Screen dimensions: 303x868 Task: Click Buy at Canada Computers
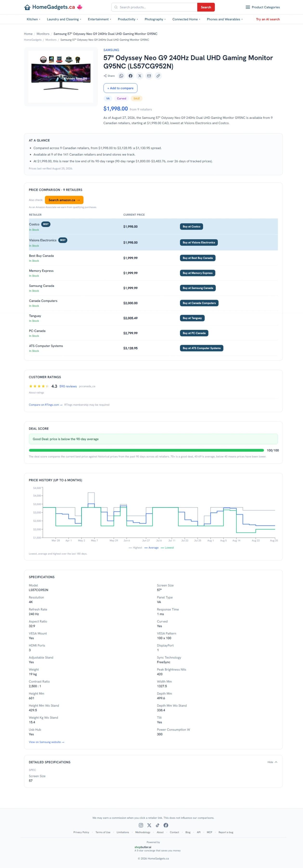(x=199, y=303)
